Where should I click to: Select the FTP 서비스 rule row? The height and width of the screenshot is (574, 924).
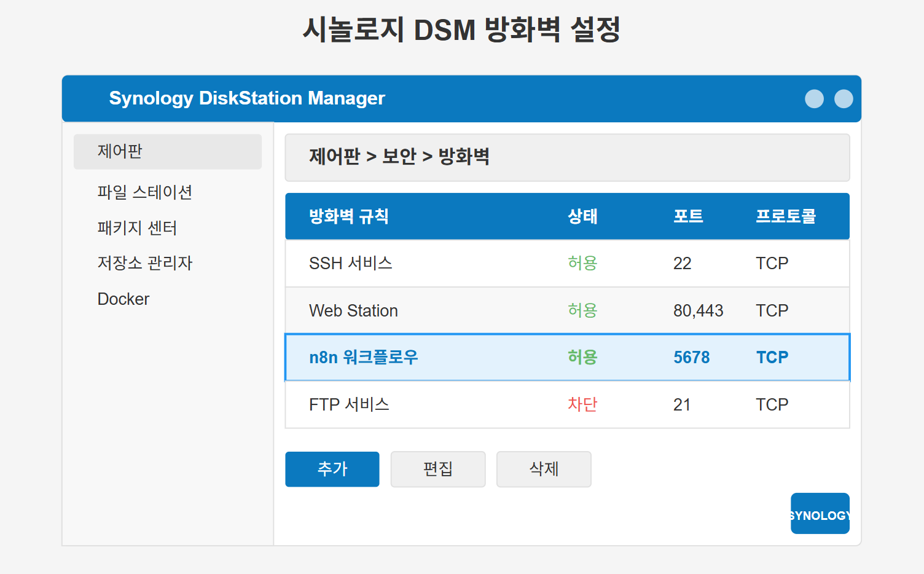tap(567, 404)
